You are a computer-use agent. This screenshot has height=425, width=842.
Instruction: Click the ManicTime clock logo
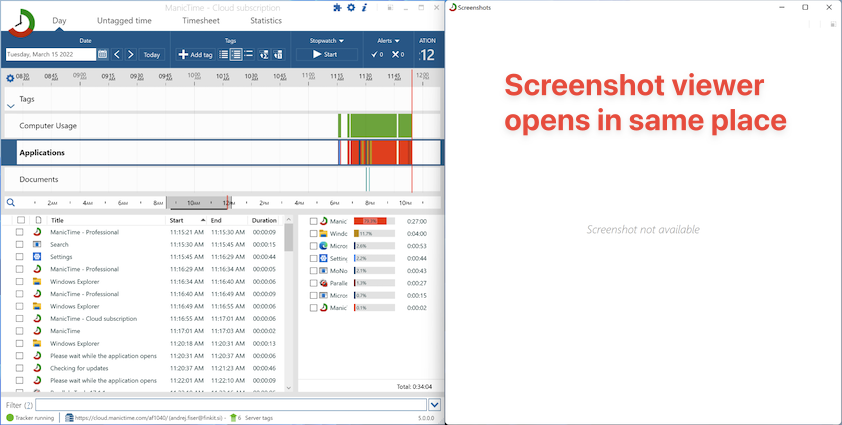coord(21,23)
